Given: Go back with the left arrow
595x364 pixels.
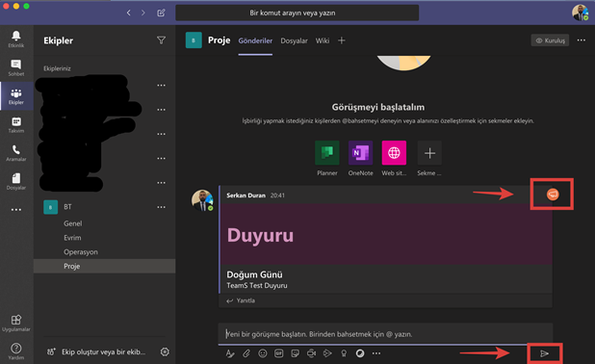Looking at the screenshot, I should coord(129,13).
